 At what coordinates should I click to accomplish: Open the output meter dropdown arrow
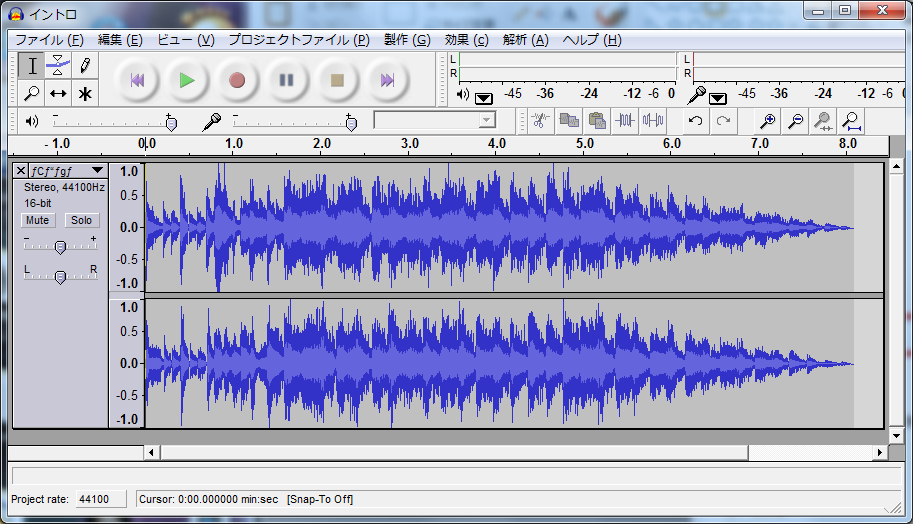tap(484, 97)
